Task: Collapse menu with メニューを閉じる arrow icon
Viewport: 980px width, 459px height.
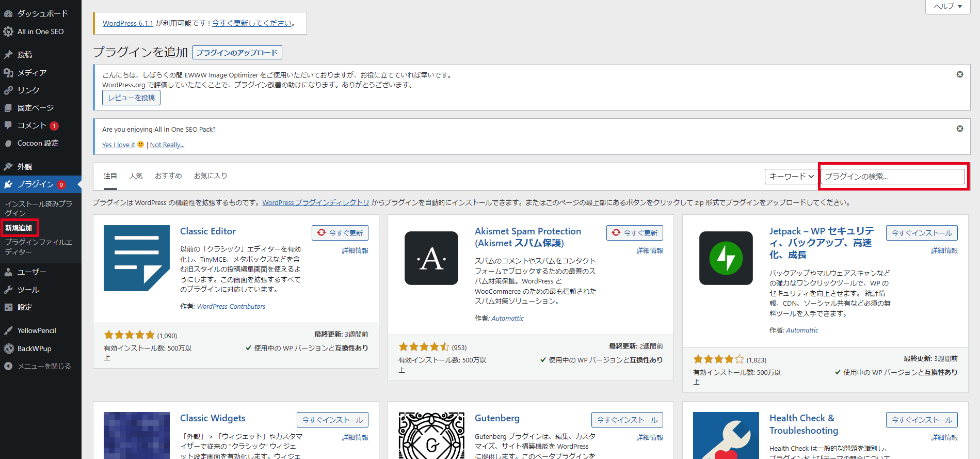Action: tap(8, 366)
